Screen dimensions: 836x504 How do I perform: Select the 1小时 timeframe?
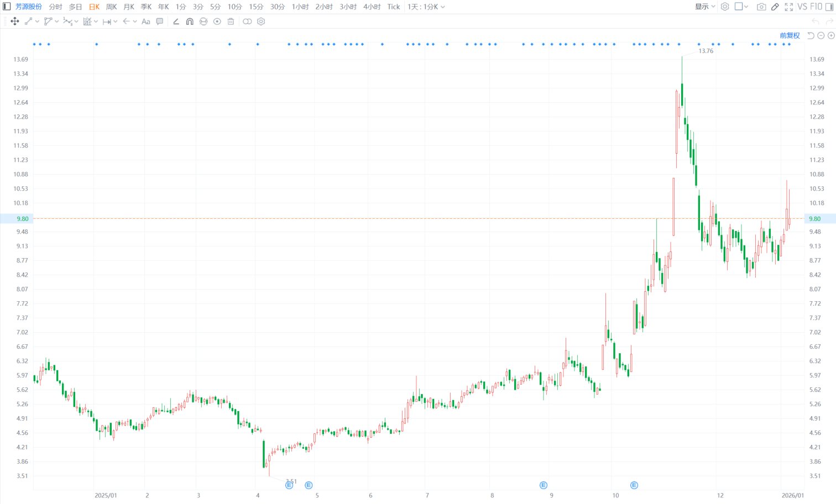point(300,7)
